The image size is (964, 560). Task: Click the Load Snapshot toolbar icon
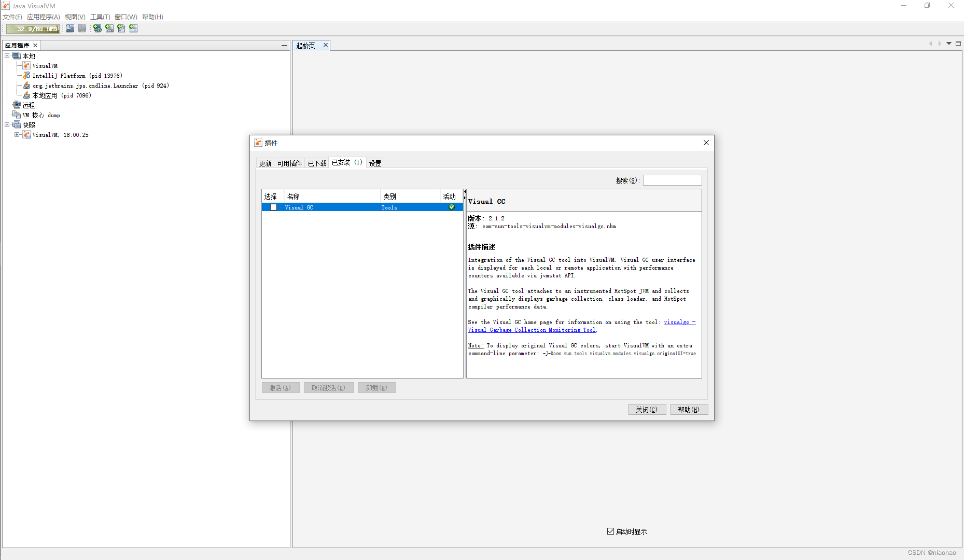coord(70,29)
